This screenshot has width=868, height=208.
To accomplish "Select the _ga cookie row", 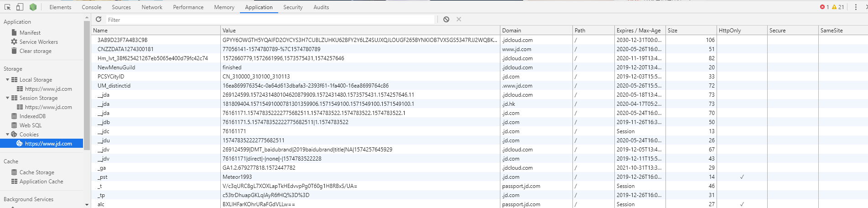I will coord(479,168).
